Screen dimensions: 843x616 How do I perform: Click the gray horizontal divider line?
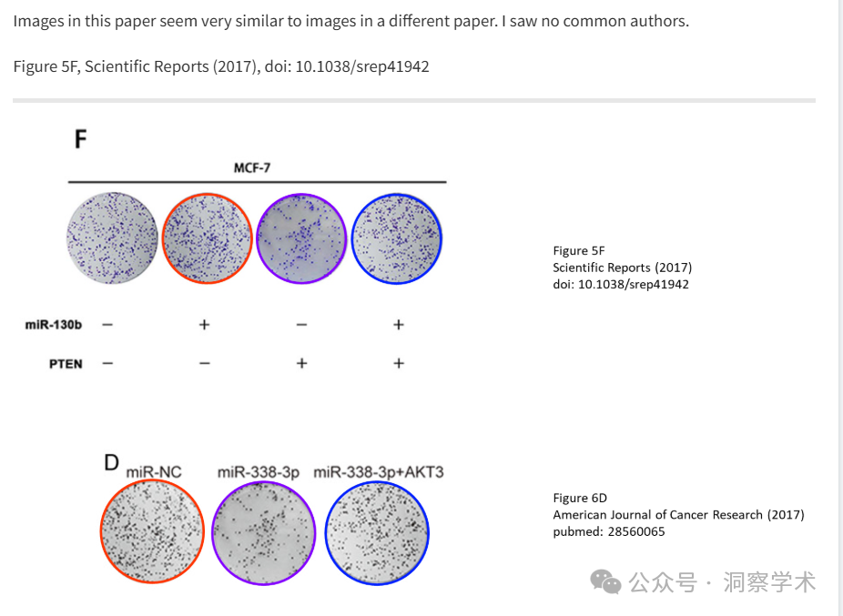tap(414, 100)
